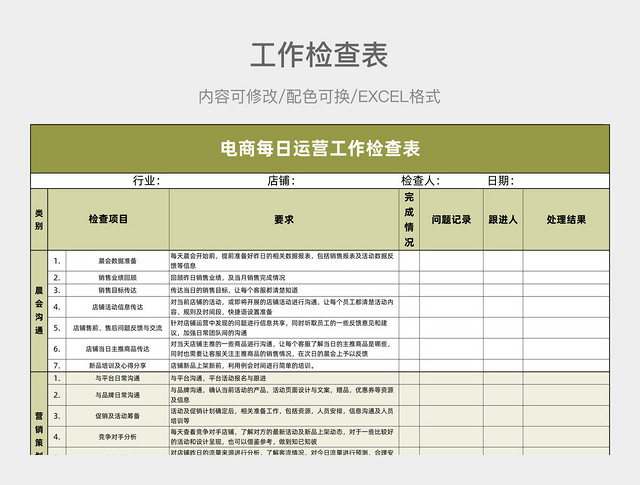Click requirement text starting '对当前店铺的活动'
Screen dimensions: 640x485
click(x=282, y=307)
